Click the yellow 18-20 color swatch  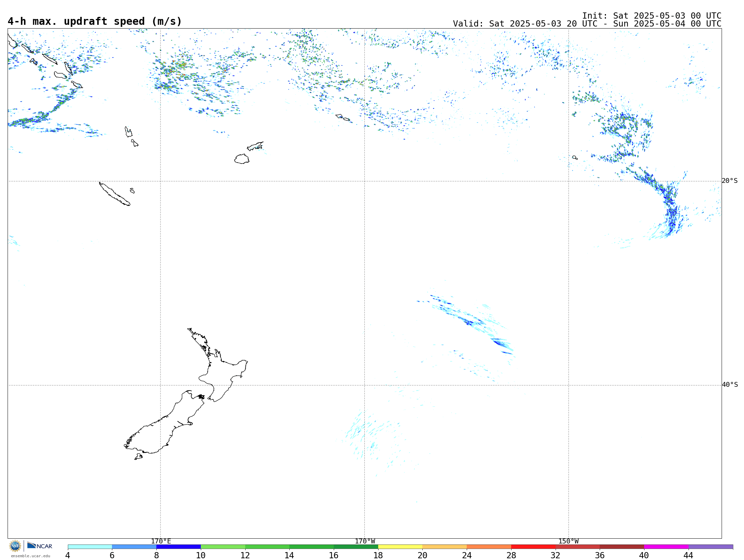coord(400,547)
